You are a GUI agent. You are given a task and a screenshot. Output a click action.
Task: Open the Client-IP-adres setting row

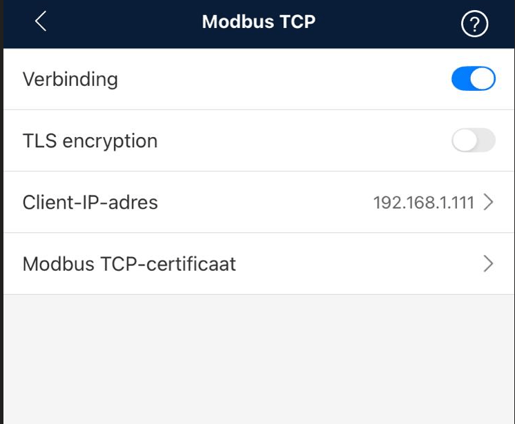(259, 202)
